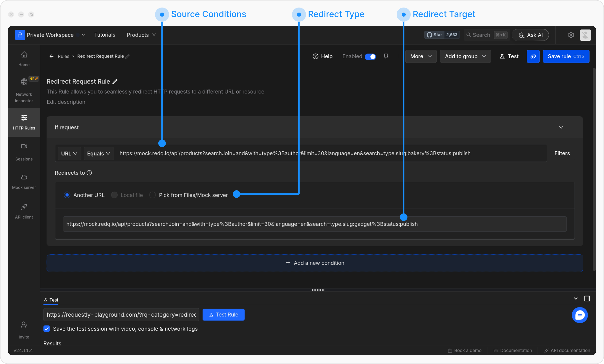604x364 pixels.
Task: Click pencil icon beside rule title
Action: coord(115,81)
